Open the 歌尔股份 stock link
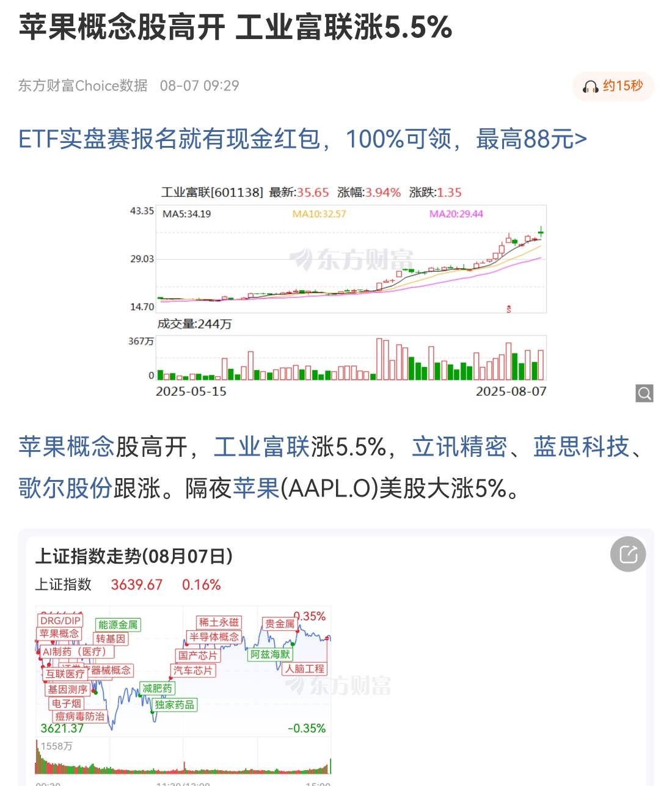672x786 pixels. point(65,488)
